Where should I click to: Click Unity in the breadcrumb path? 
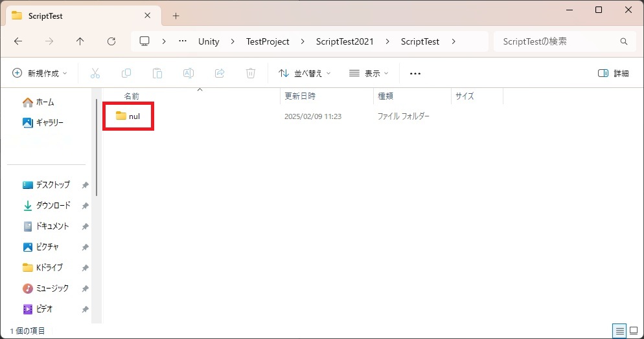pyautogui.click(x=209, y=41)
